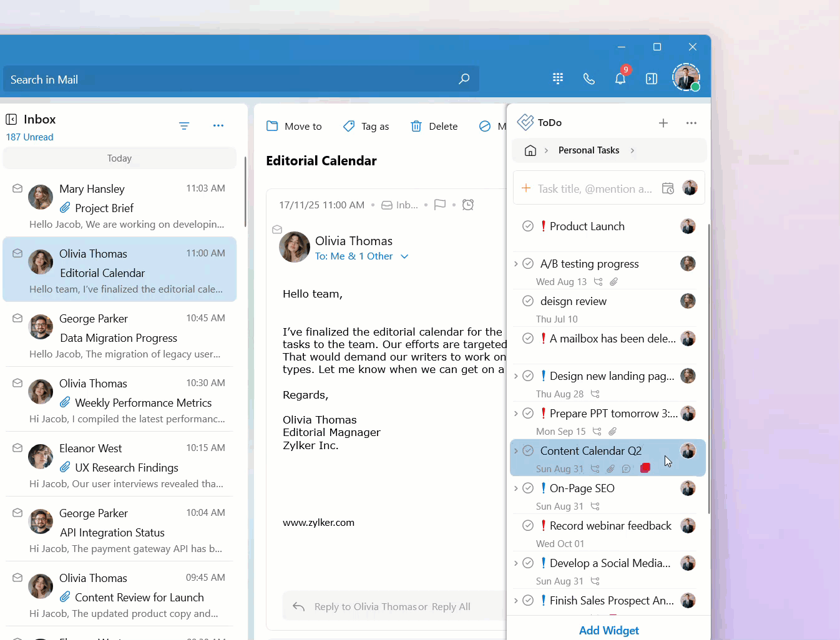Mark Develop a Social Media task complete
840x640 pixels.
click(528, 563)
